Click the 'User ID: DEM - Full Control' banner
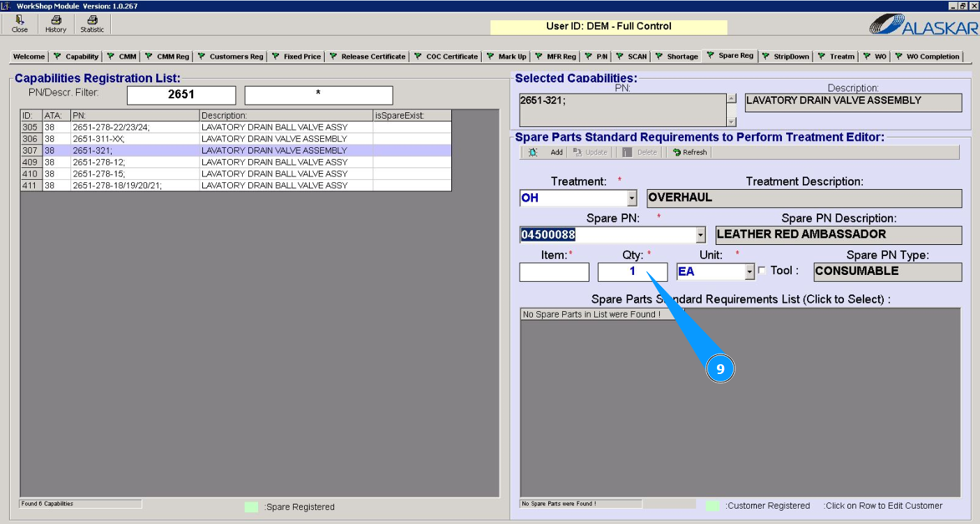Screen dimensions: 980x524 (609, 27)
